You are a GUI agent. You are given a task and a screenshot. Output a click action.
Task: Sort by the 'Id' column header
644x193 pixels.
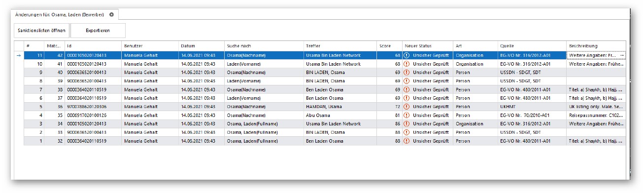93,46
